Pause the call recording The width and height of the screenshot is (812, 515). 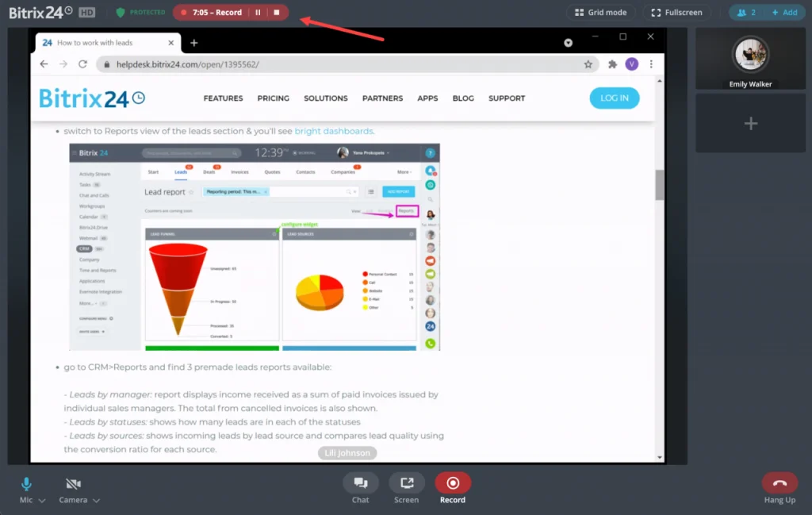[x=258, y=13]
